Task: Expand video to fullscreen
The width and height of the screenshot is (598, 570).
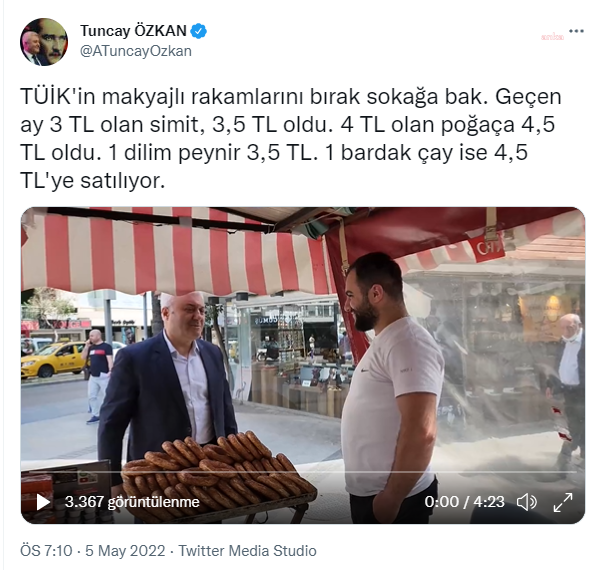Action: click(563, 502)
